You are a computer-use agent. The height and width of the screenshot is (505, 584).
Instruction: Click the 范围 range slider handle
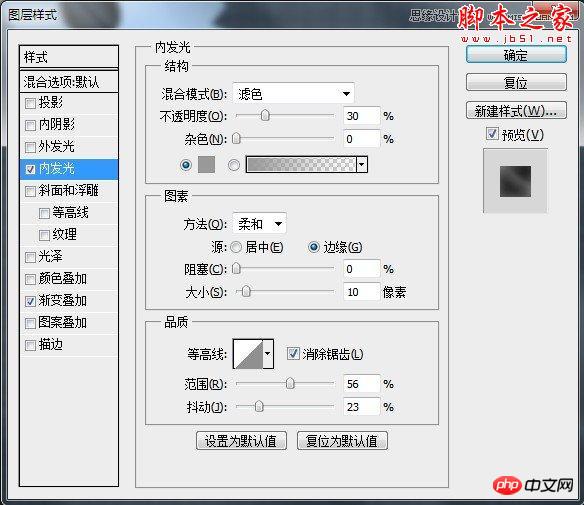(x=290, y=383)
